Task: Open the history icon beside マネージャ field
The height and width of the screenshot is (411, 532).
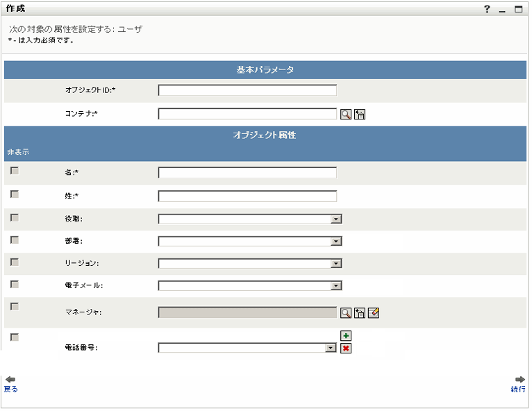Action: pos(360,313)
